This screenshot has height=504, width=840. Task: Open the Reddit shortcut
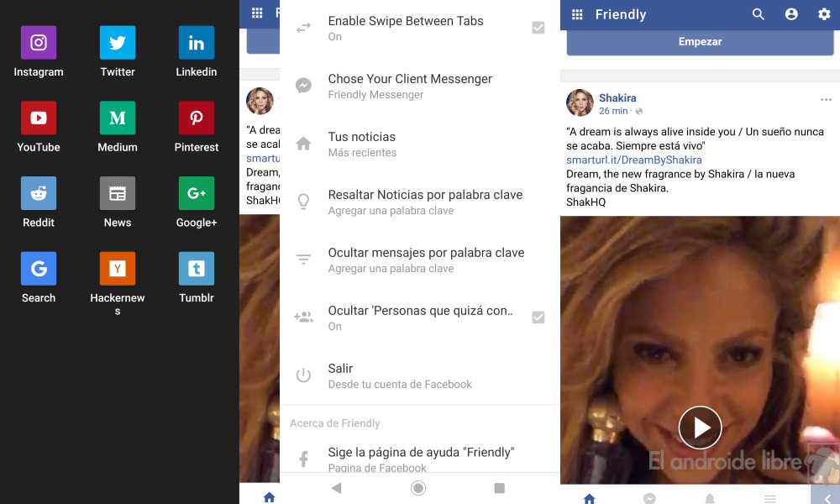pyautogui.click(x=39, y=193)
